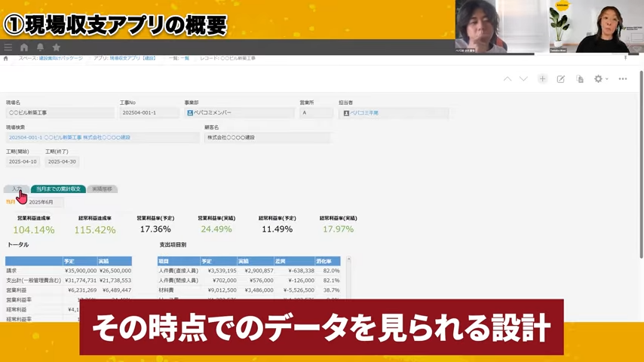This screenshot has width=644, height=362.
Task: Click the user icon beside ペパコミ平尾
Action: coord(346,113)
